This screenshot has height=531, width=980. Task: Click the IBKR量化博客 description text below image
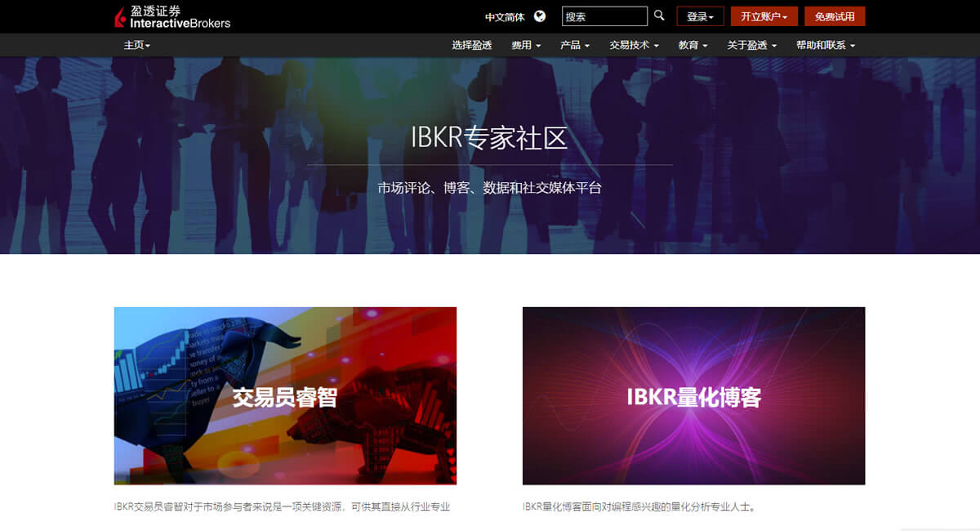point(639,507)
